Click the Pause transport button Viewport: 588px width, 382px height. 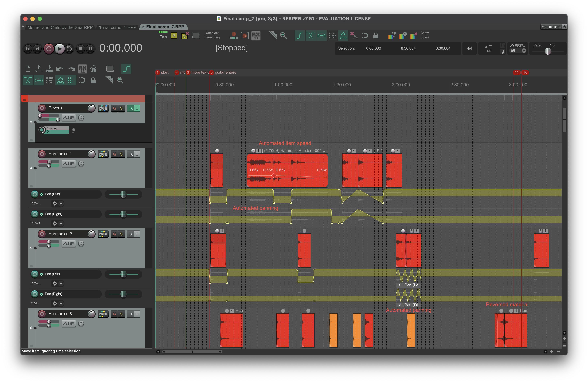click(90, 49)
